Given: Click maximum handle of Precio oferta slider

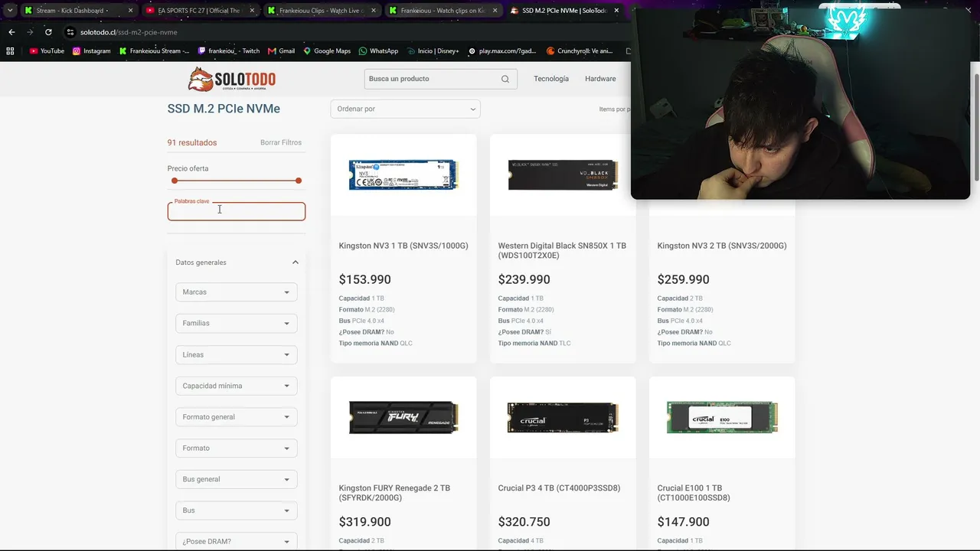Looking at the screenshot, I should click(299, 181).
